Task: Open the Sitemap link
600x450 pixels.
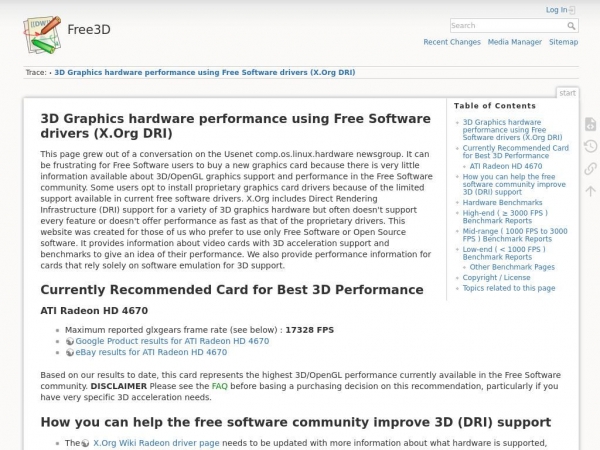Action: 563,42
